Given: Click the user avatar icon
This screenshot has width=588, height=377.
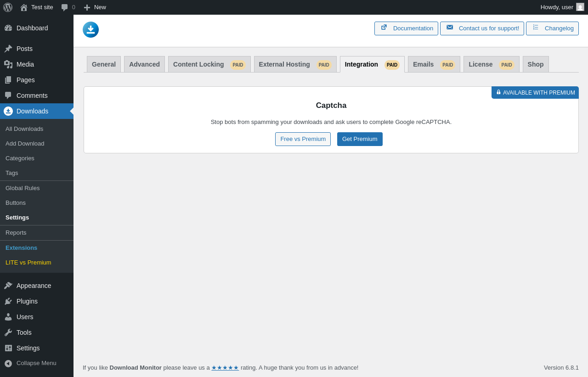Looking at the screenshot, I should point(580,7).
